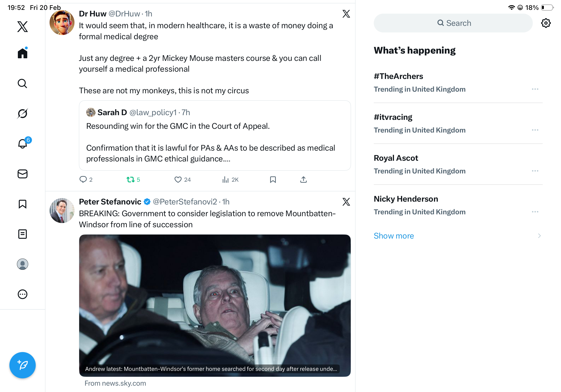Open Grok from the sidebar
This screenshot has height=392, width=561.
(x=23, y=114)
